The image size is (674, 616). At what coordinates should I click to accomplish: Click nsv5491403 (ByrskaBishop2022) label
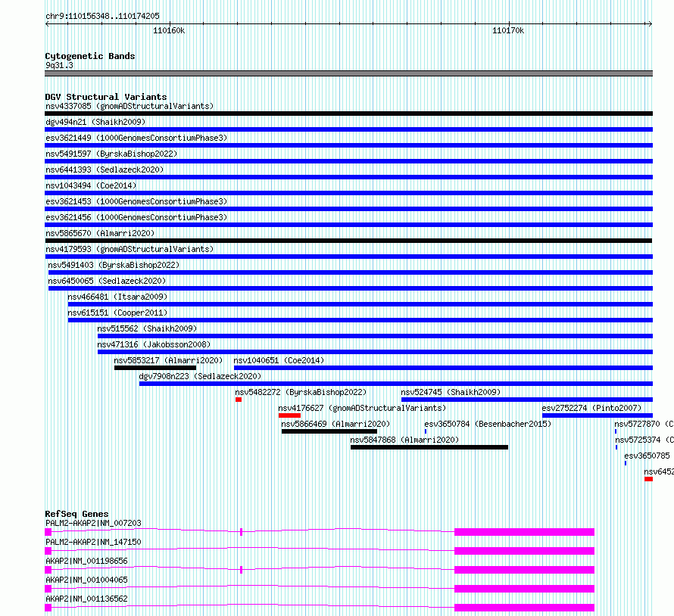tap(114, 265)
